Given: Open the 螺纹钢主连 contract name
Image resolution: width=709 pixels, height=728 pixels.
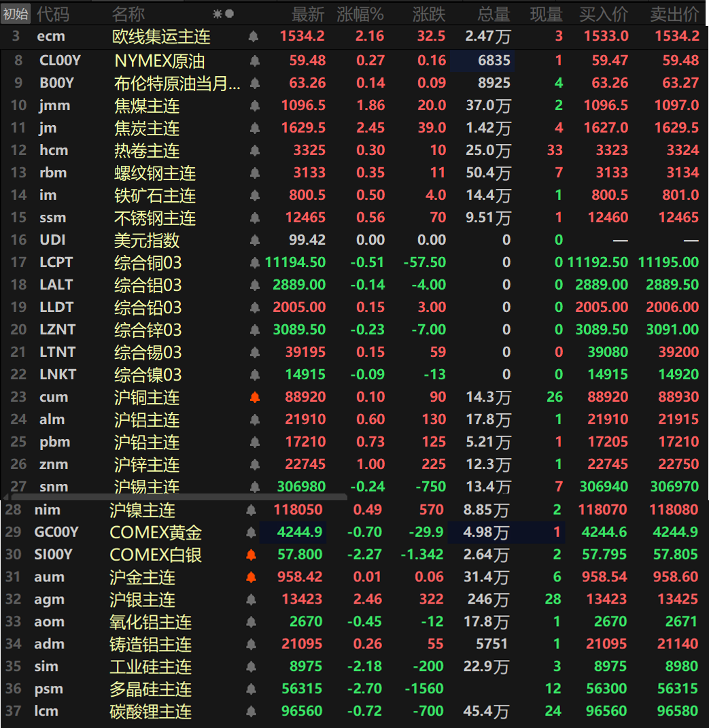Looking at the screenshot, I should tap(154, 173).
